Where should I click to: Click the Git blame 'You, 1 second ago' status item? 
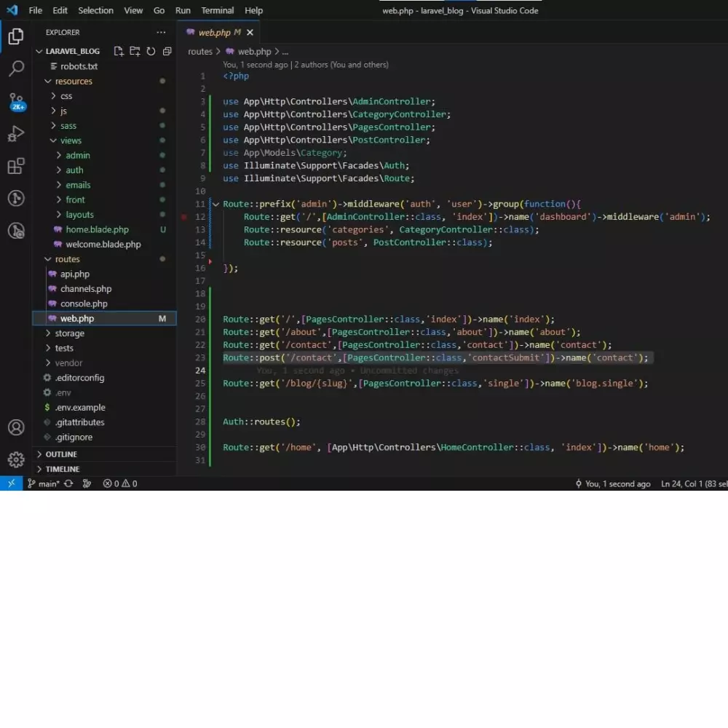613,483
